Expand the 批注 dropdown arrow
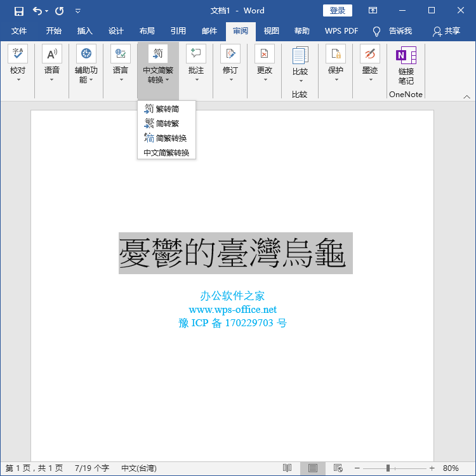Screen dimensions: 476x476 click(x=197, y=80)
